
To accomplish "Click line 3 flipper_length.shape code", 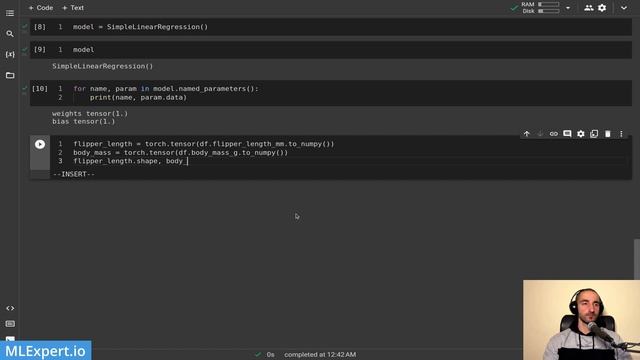I will (131, 161).
